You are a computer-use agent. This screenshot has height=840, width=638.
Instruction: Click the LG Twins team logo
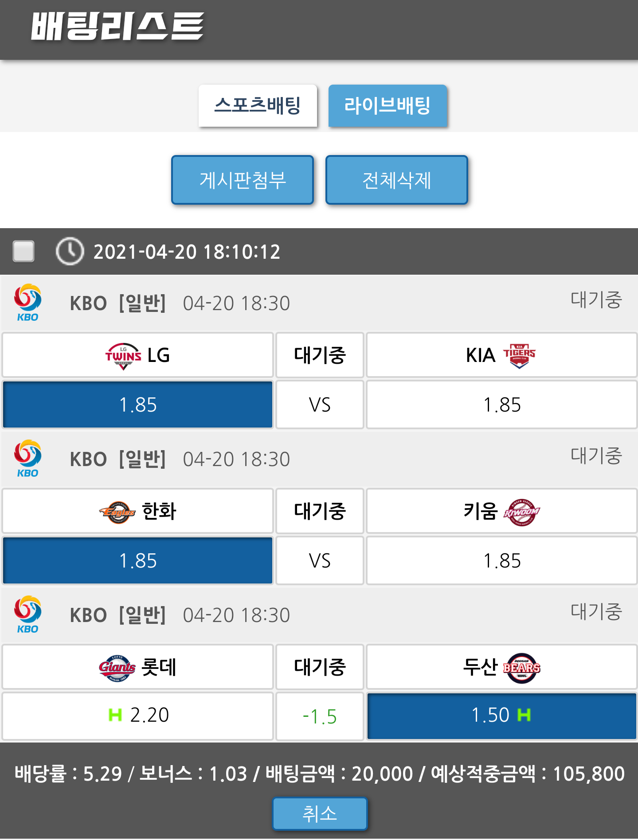pos(123,356)
